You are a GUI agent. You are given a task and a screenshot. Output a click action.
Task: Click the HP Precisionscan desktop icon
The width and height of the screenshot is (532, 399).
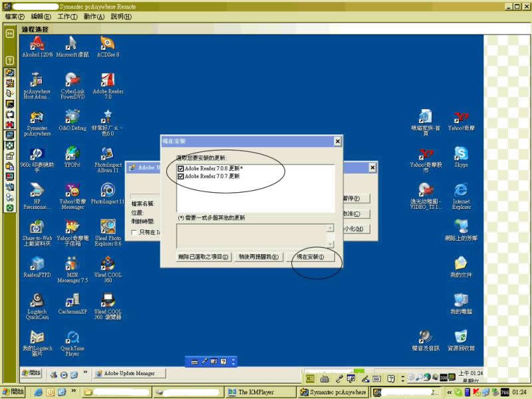pyautogui.click(x=37, y=196)
